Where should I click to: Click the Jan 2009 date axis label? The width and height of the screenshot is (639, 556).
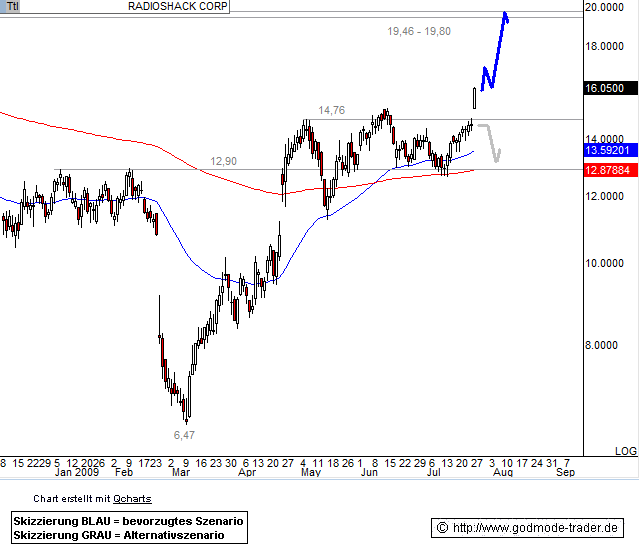coord(77,472)
